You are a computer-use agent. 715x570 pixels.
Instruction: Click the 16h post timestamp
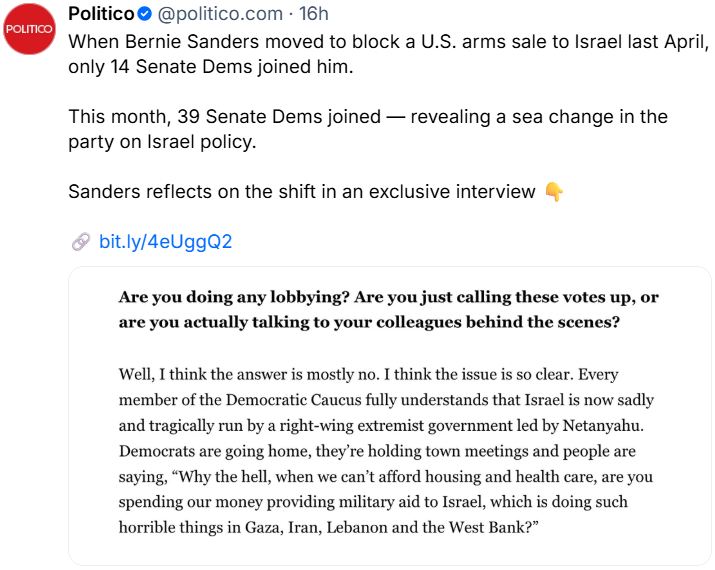pyautogui.click(x=313, y=15)
